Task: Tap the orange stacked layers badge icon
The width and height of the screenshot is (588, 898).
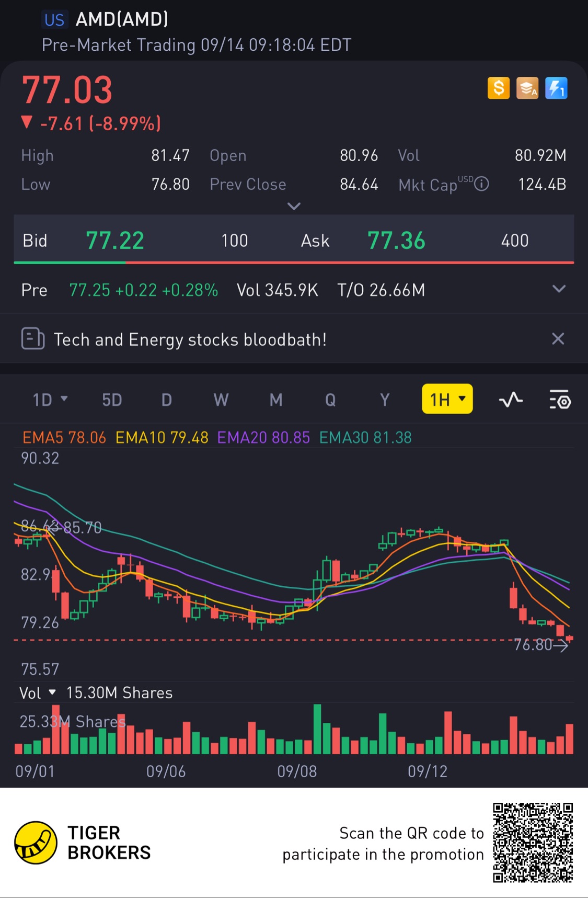Action: [x=527, y=88]
